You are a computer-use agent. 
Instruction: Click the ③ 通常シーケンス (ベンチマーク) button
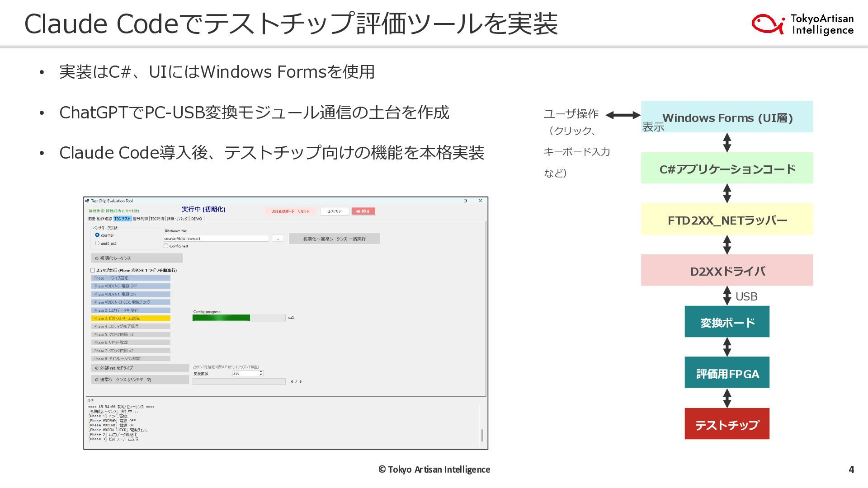click(140, 380)
